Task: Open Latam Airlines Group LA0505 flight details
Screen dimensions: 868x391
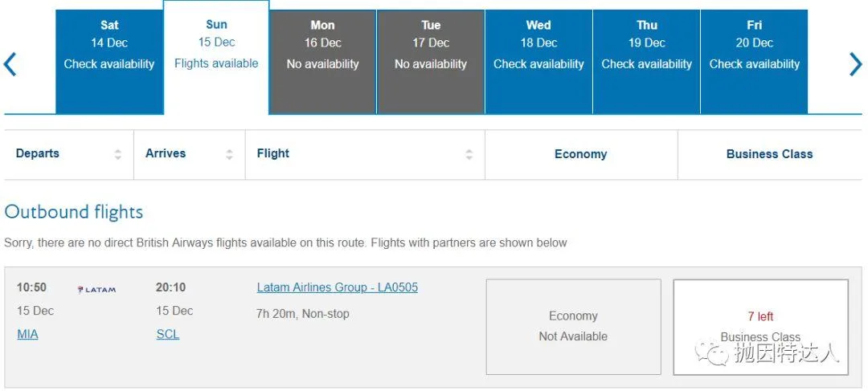Action: [x=338, y=287]
